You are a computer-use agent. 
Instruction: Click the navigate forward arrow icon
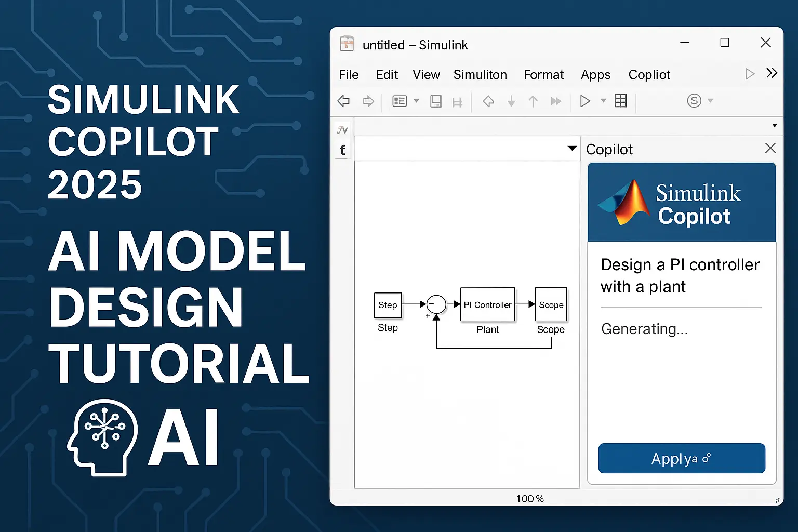pos(369,101)
